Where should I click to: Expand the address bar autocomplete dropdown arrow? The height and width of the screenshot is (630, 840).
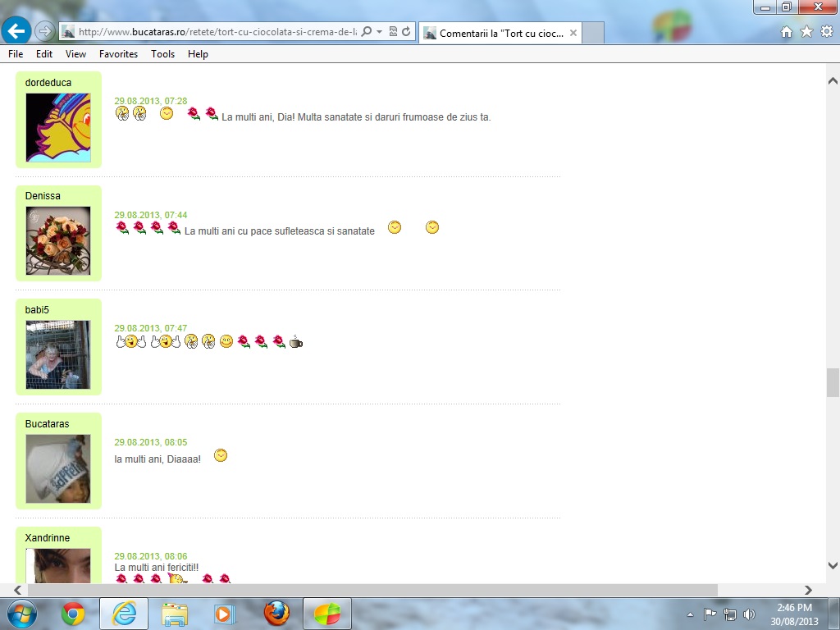point(379,32)
